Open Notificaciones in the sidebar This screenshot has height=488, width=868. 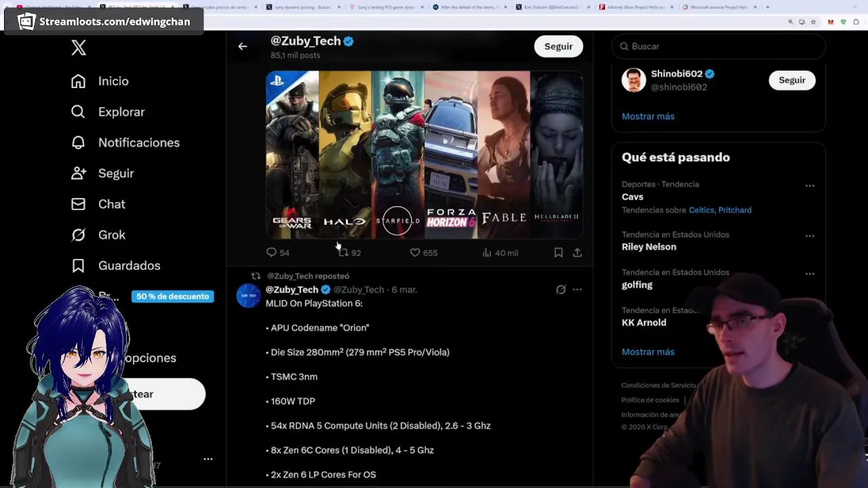[139, 142]
